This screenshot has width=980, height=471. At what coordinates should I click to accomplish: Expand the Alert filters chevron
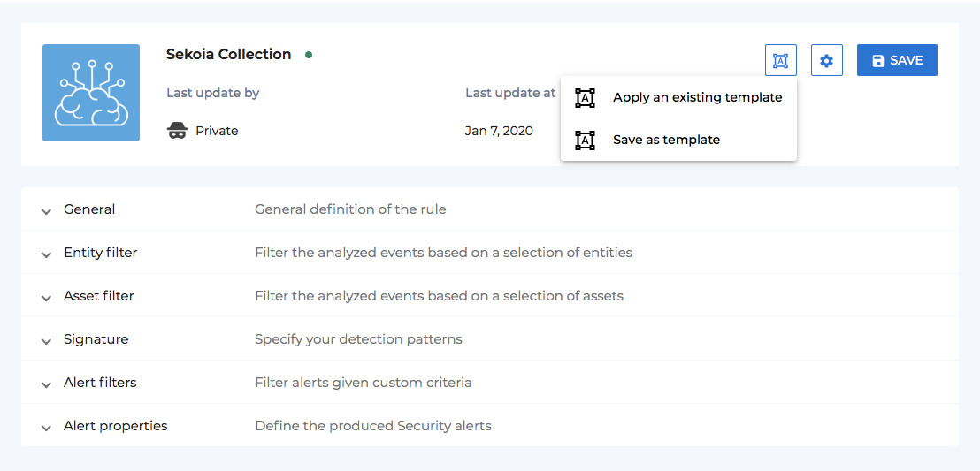pos(46,384)
